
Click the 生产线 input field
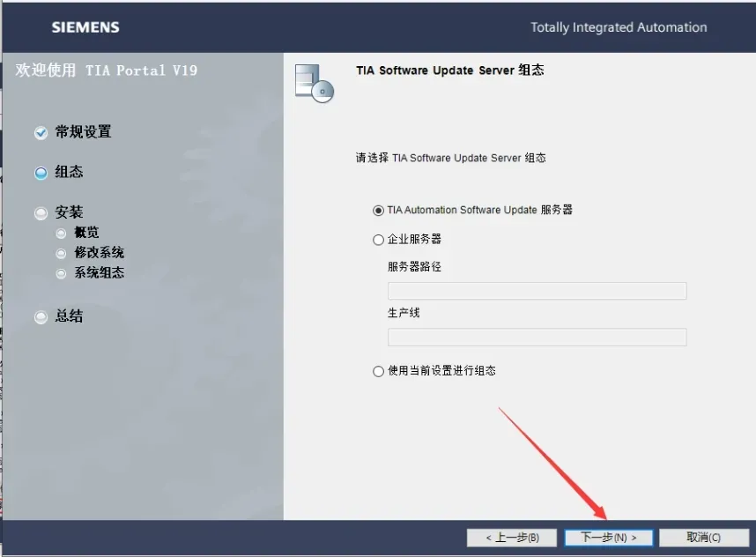537,337
